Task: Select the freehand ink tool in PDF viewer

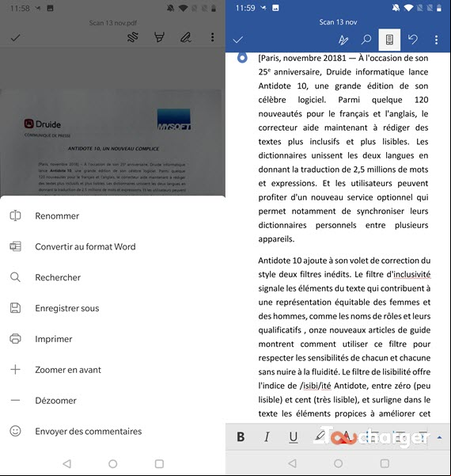Action: pos(133,37)
